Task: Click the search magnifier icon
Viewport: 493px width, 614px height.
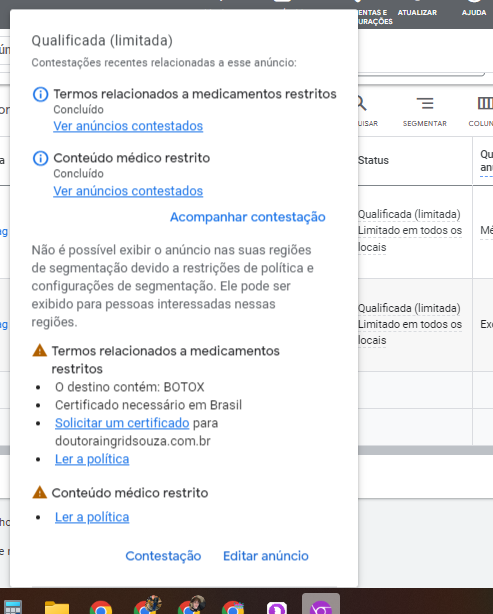Action: coord(361,104)
